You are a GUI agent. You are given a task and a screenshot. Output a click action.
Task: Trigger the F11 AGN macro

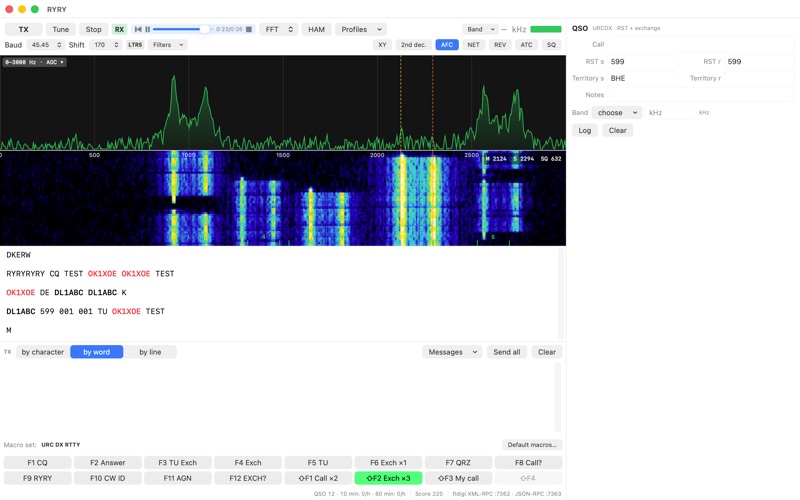pos(178,478)
